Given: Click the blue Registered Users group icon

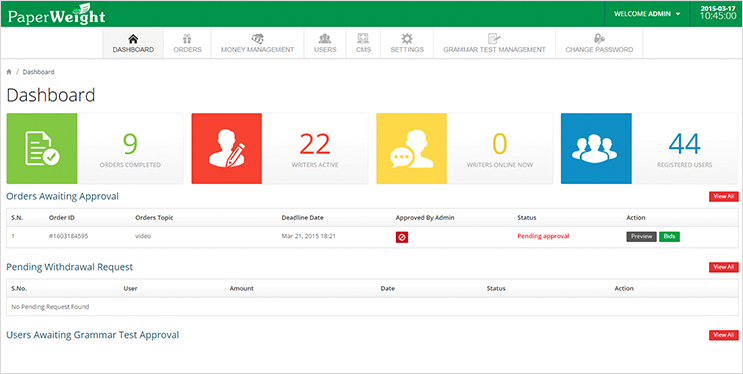Looking at the screenshot, I should 596,148.
